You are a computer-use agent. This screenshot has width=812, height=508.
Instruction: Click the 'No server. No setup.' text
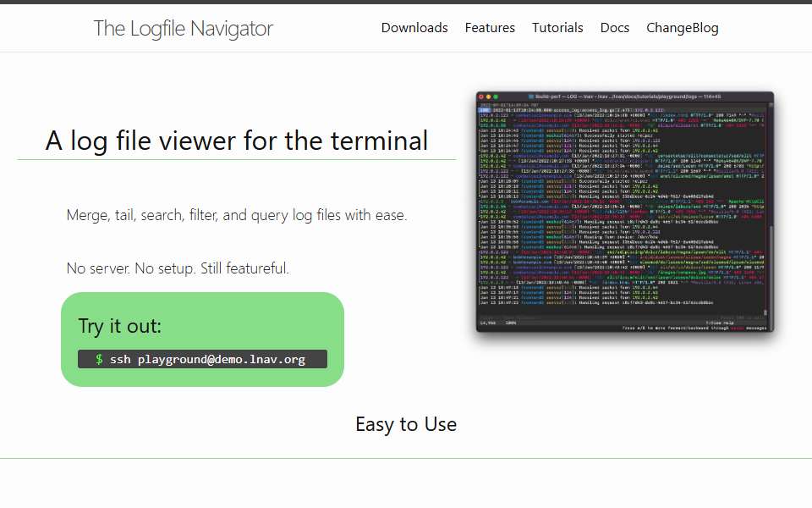[x=178, y=268]
